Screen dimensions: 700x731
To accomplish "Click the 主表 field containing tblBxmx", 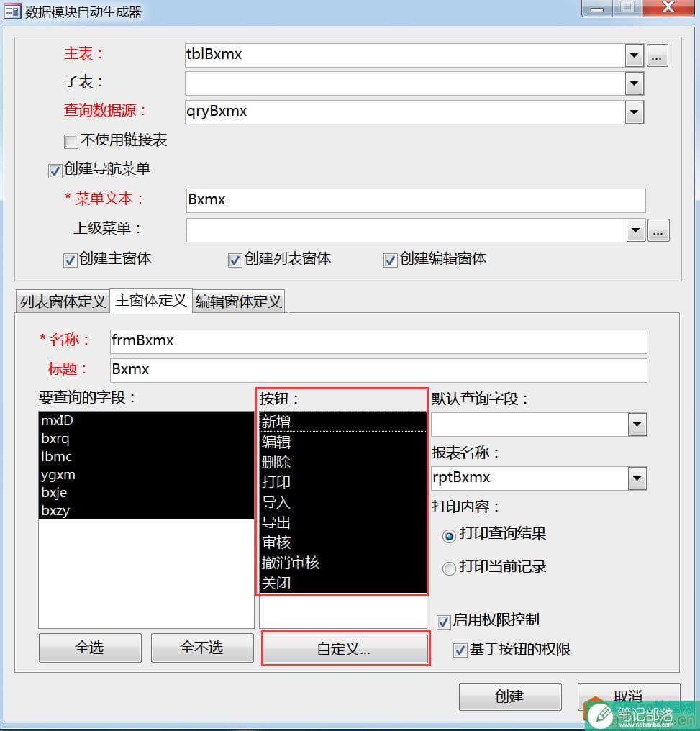I will tap(405, 56).
